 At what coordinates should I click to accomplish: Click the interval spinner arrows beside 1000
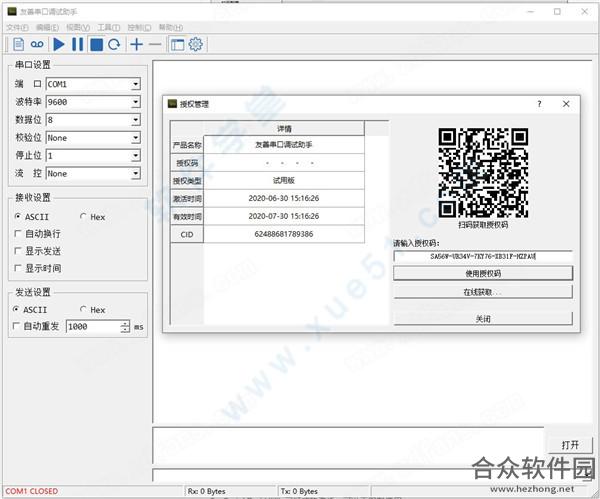125,326
